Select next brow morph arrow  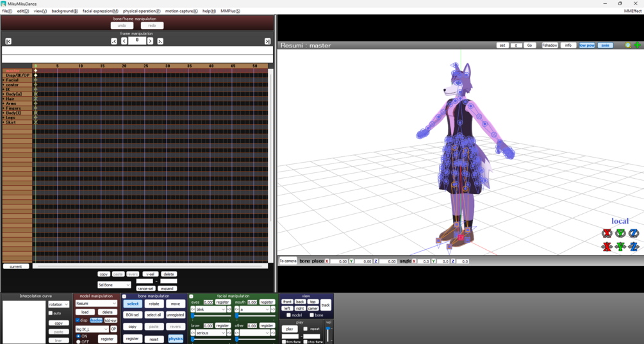coord(229,333)
